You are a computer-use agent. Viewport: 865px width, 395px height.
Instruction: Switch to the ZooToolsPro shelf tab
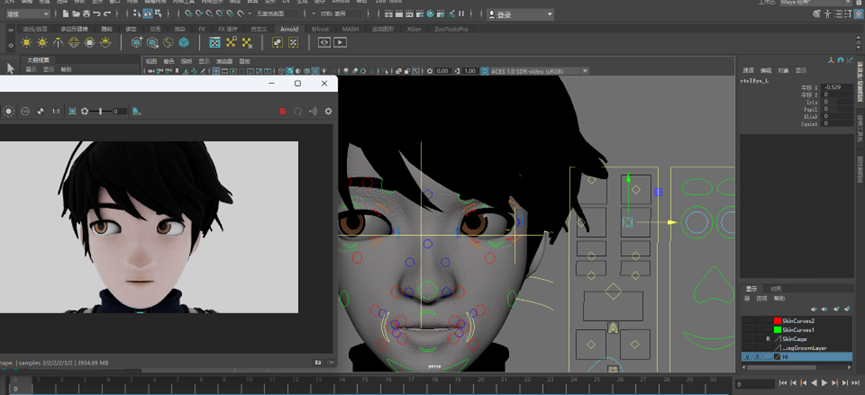[x=451, y=29]
